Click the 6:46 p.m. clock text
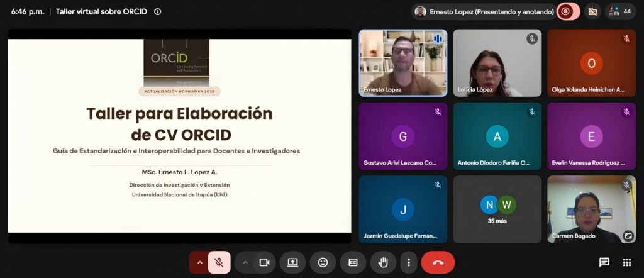 coord(28,11)
